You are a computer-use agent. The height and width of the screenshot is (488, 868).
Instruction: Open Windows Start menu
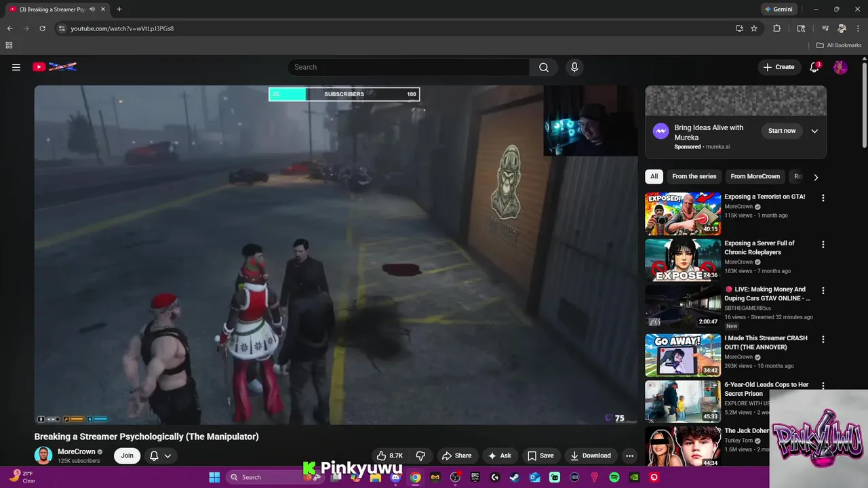214,477
